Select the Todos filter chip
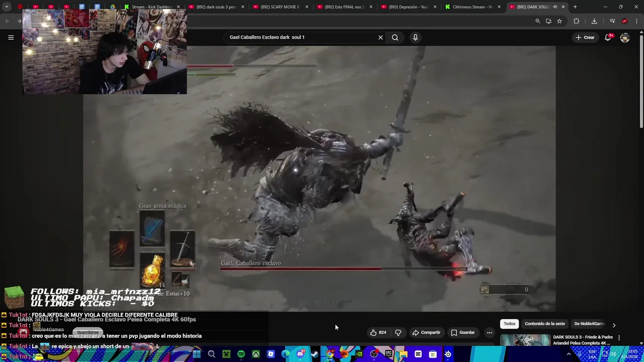Screen dimensions: 644x362 click(x=509, y=324)
